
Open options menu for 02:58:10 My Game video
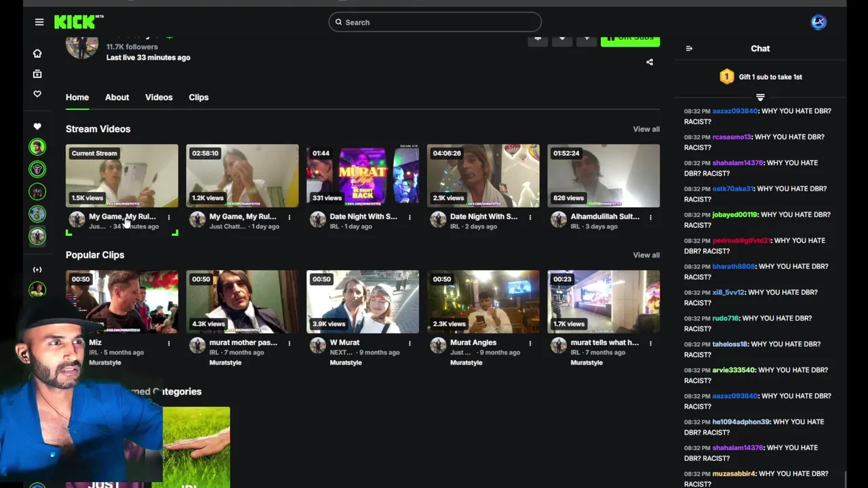pos(289,218)
